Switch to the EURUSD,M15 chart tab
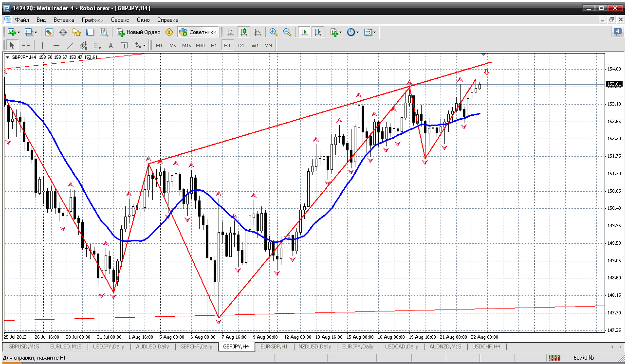The image size is (627, 364). 65,346
